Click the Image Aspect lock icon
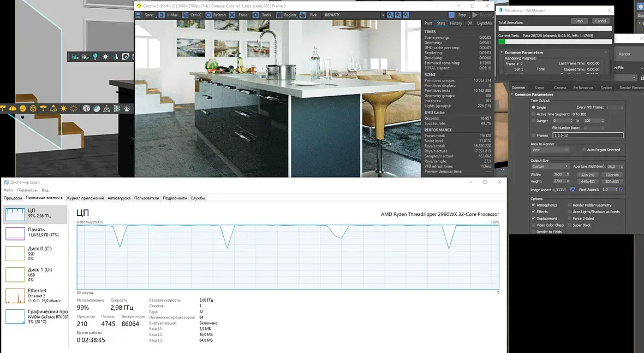 pyautogui.click(x=573, y=190)
